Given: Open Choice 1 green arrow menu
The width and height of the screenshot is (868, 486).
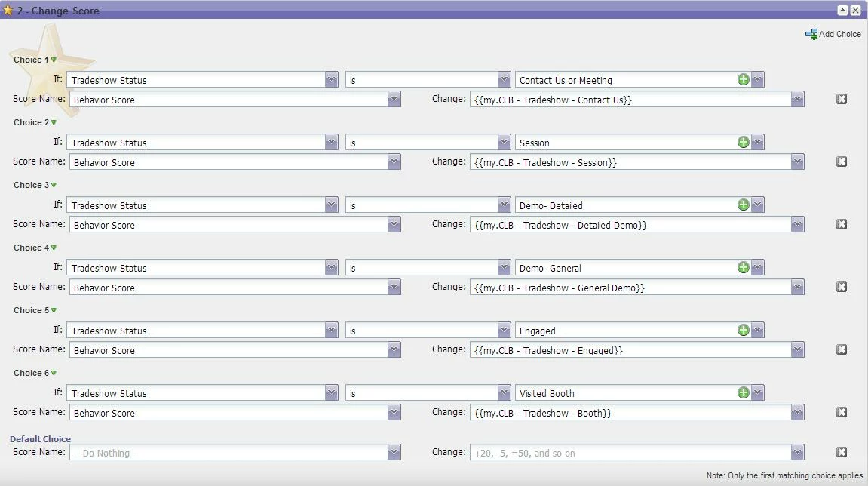Looking at the screenshot, I should coord(54,60).
